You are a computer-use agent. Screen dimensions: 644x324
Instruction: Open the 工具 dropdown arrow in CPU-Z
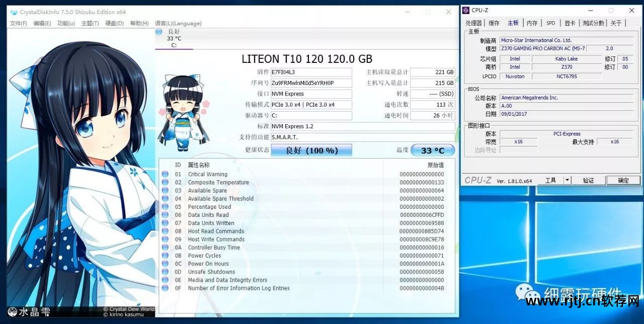point(567,181)
